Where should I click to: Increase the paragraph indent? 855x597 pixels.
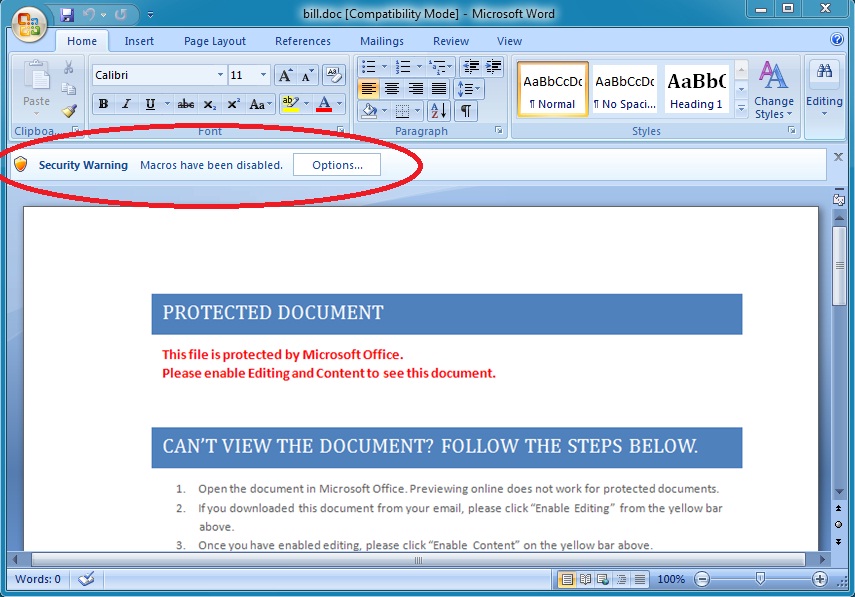tap(493, 67)
